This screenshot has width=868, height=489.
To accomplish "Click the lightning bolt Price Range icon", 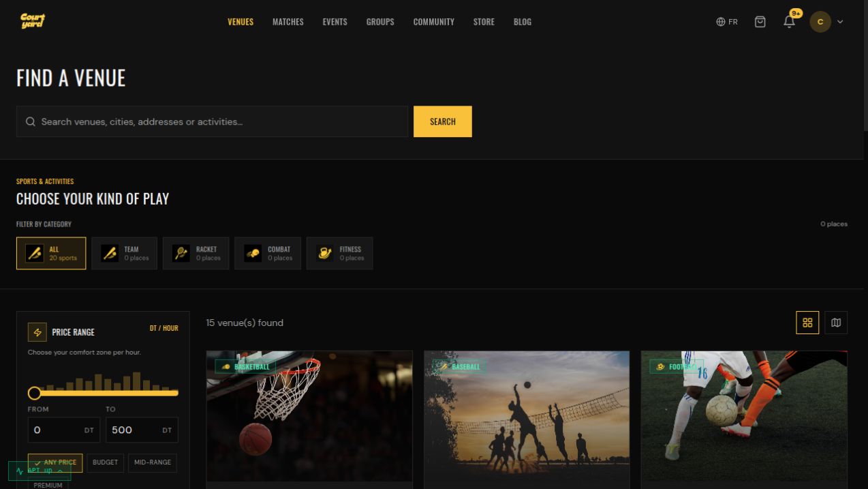I will [x=37, y=332].
